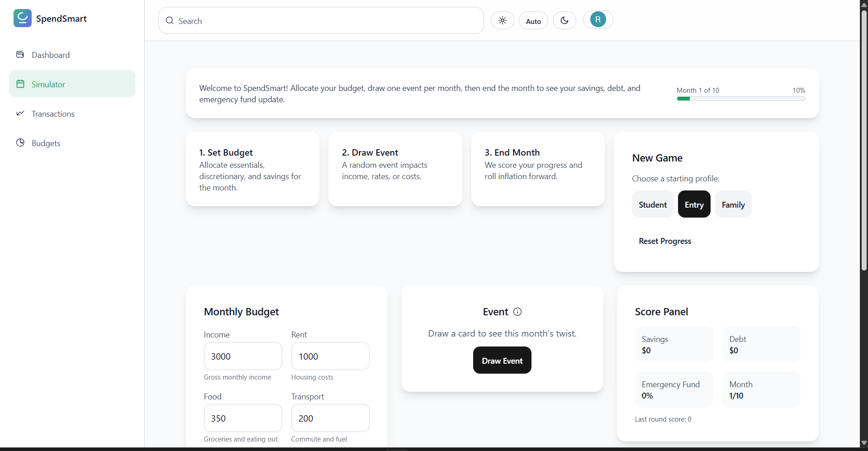Click the 'Welcome to SpendSmart!' message text
Screen dimensions: 868x451
(420, 94)
